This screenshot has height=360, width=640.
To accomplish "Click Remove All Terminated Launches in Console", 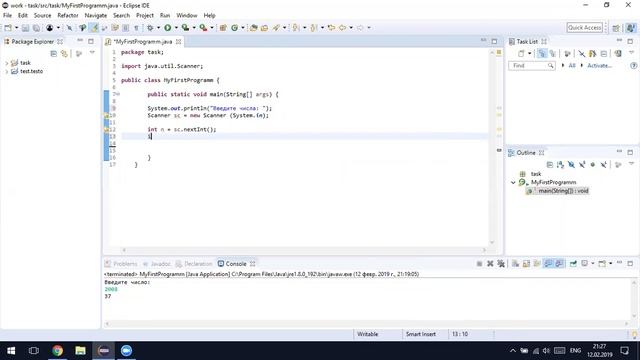I will pos(501,264).
